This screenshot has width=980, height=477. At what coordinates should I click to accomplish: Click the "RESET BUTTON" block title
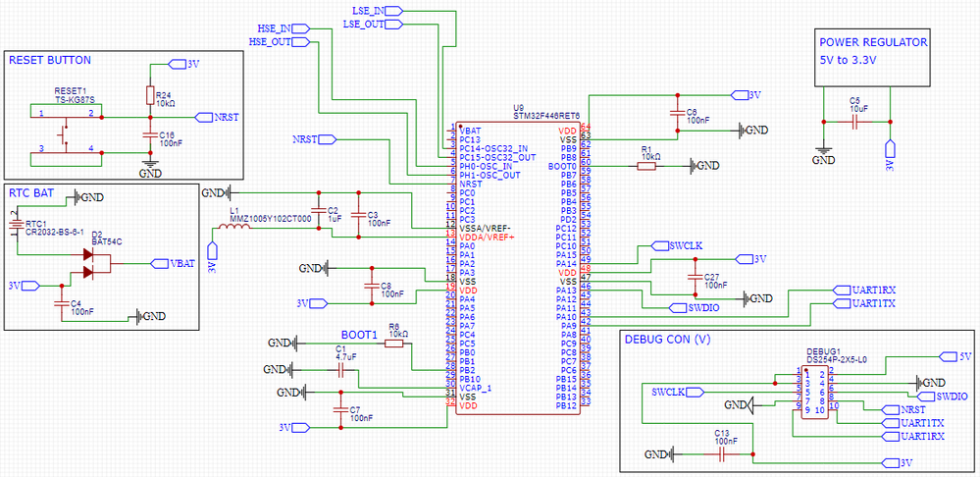[50, 60]
